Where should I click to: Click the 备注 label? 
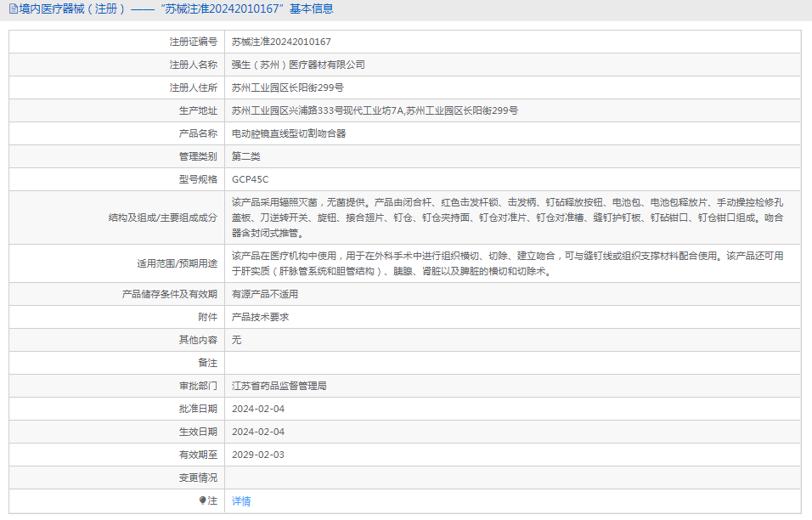(207, 363)
